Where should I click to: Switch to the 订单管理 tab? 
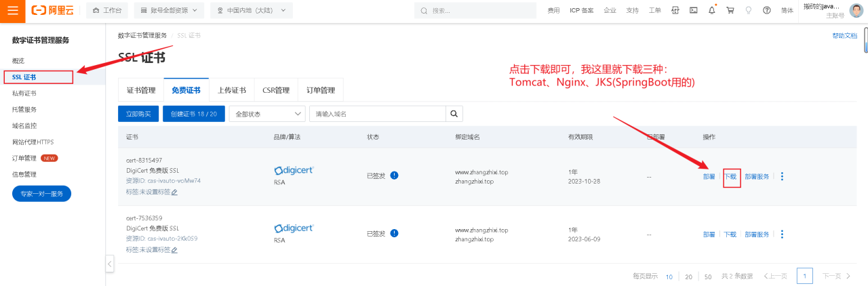tap(321, 90)
